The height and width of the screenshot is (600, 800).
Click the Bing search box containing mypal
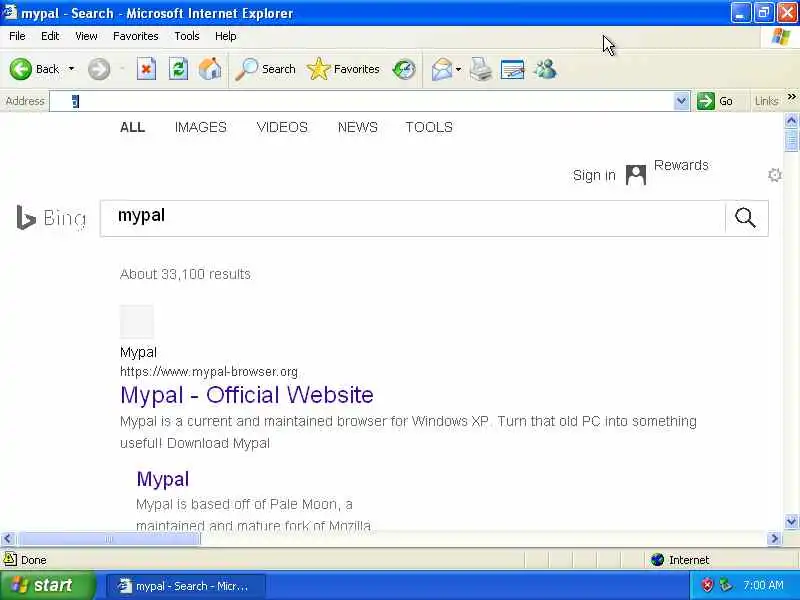pyautogui.click(x=412, y=218)
